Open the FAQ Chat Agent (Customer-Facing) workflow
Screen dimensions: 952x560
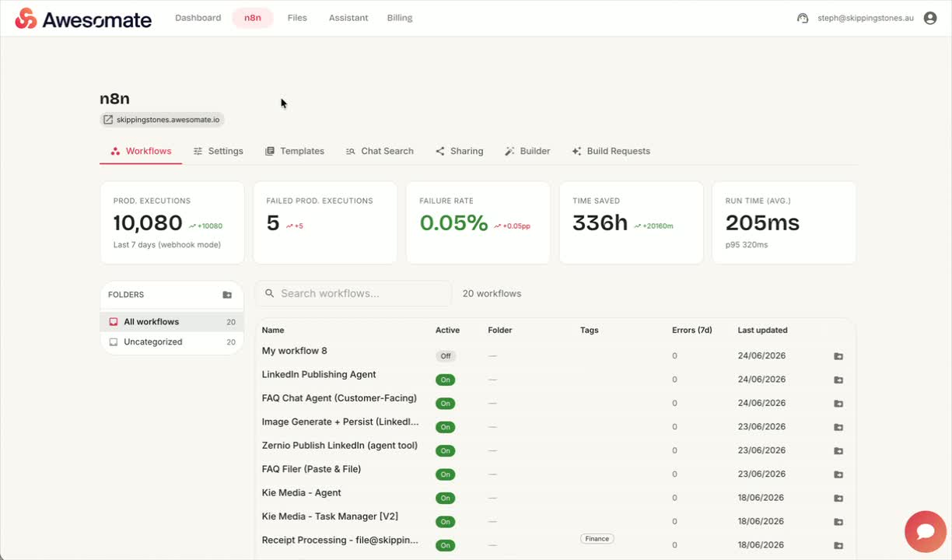(x=339, y=398)
